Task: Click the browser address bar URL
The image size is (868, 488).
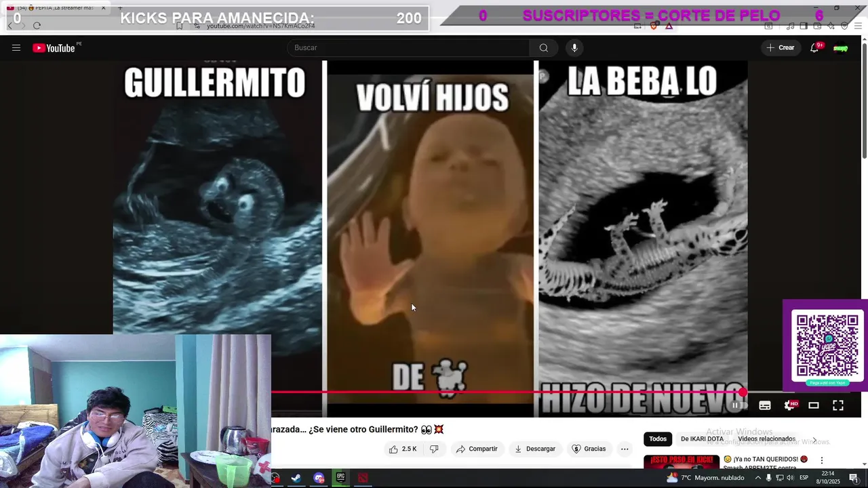Action: click(260, 26)
